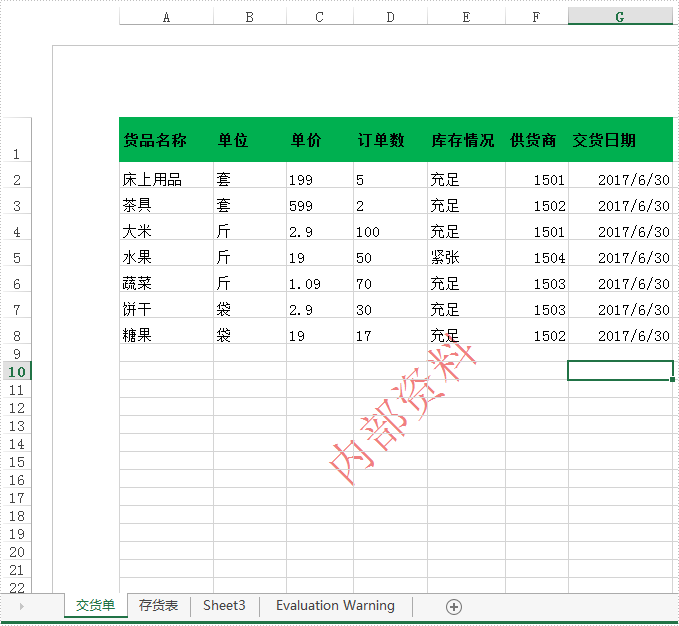This screenshot has height=626, width=679.
Task: Switch to the 存货表 sheet tab
Action: click(x=158, y=605)
